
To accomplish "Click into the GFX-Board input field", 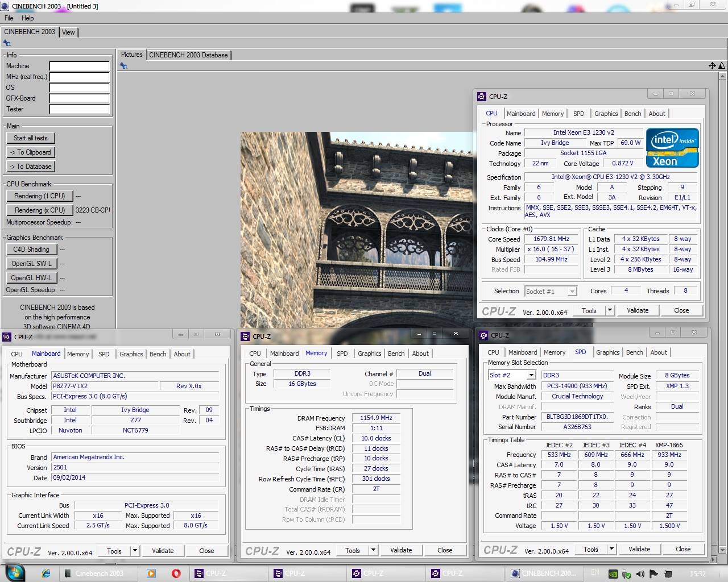I will tap(79, 98).
